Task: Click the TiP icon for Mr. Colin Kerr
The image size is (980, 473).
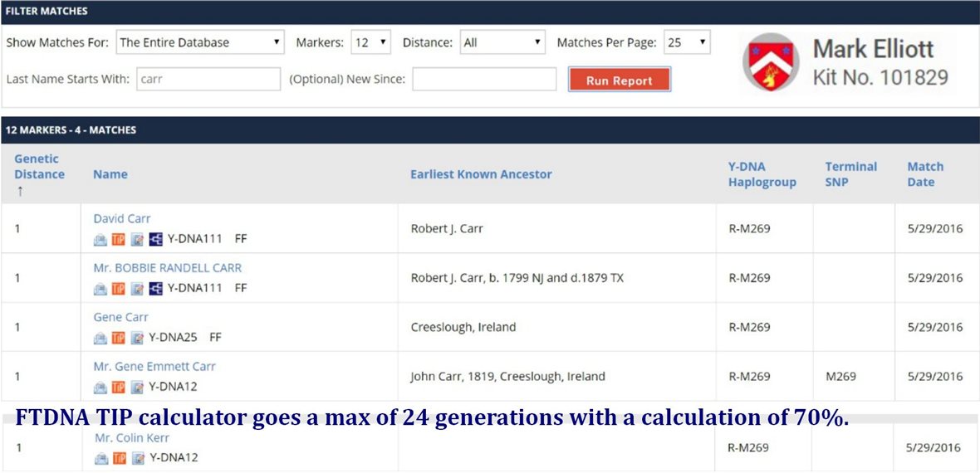Action: 118,458
